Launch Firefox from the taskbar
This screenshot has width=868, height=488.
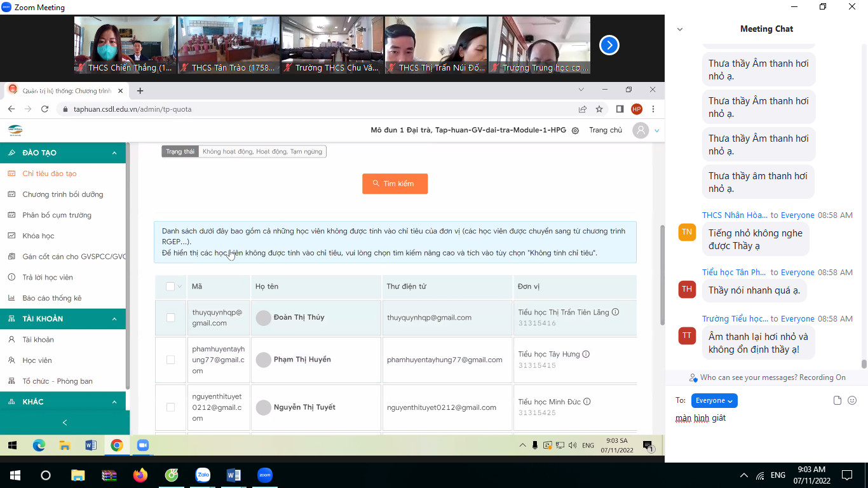coord(140,475)
